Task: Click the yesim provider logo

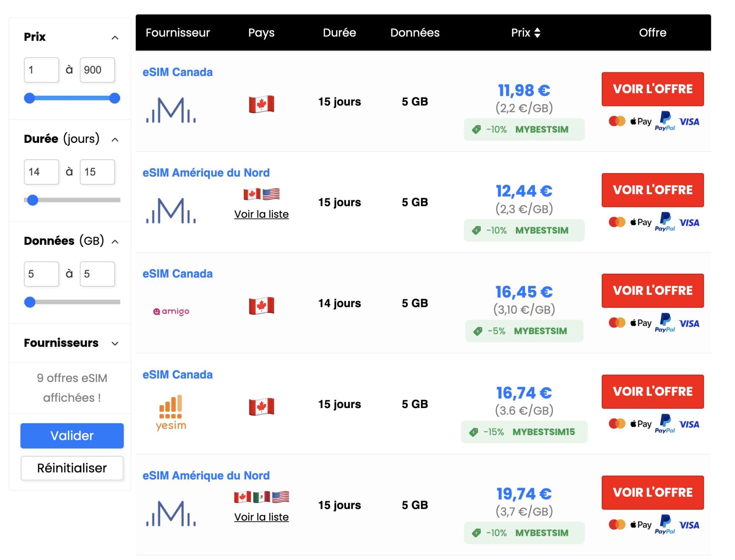Action: click(x=171, y=413)
